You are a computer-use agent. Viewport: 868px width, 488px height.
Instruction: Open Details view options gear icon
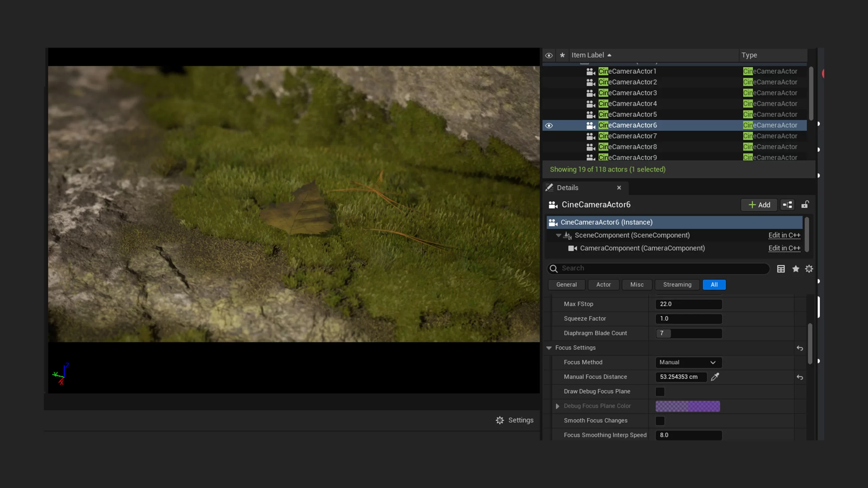point(809,269)
